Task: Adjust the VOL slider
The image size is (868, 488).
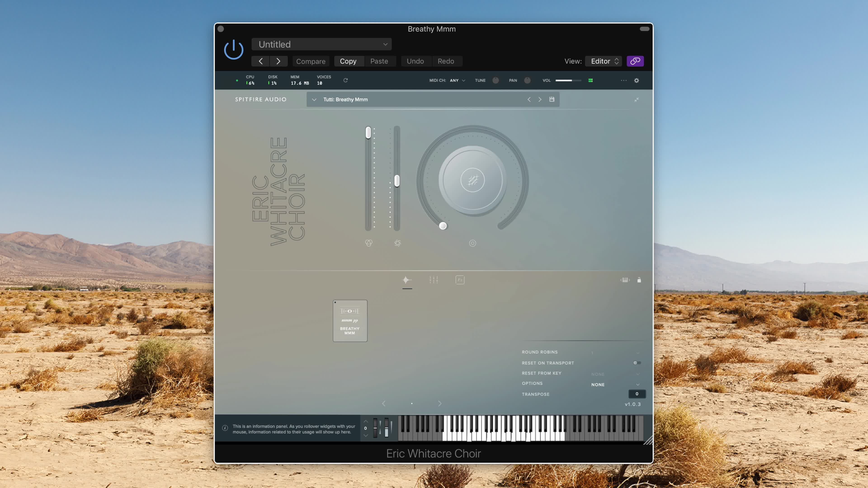Action: coord(568,80)
